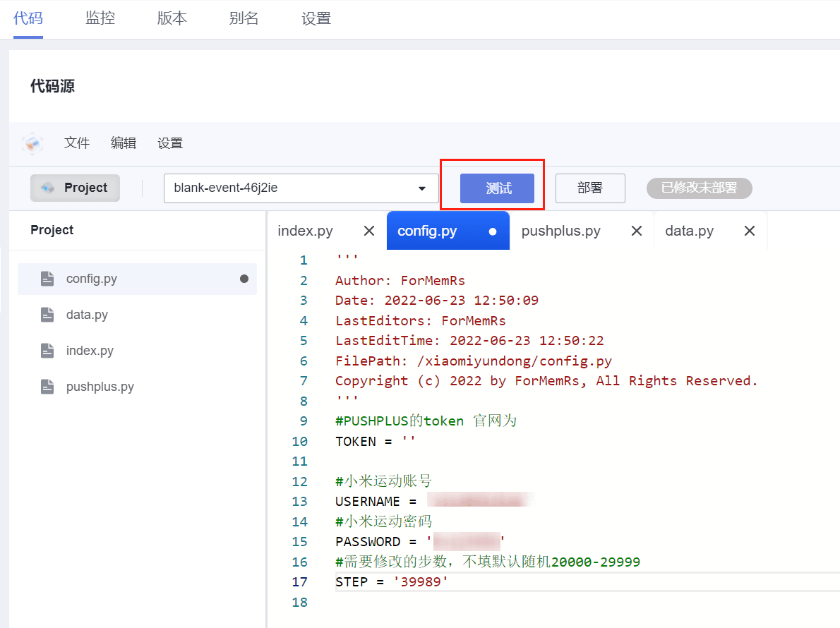Switch to the 版本 tab
The height and width of the screenshot is (628, 840).
[x=172, y=18]
